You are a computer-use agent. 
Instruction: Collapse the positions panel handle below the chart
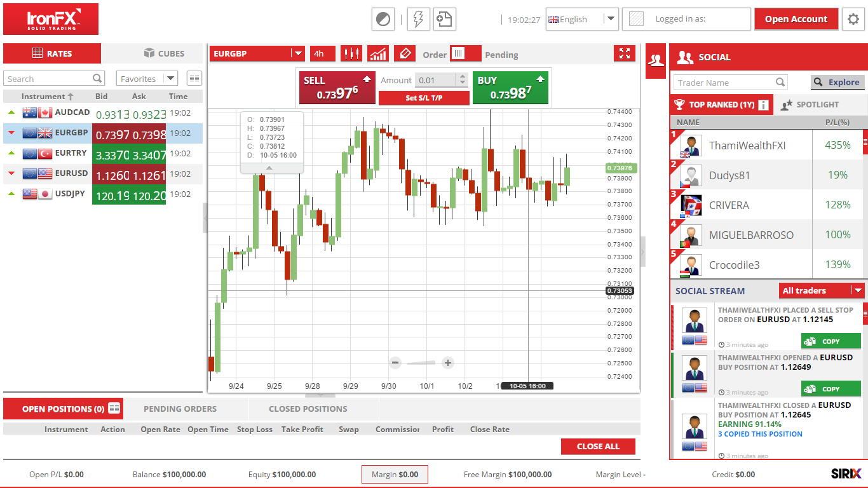320,395
